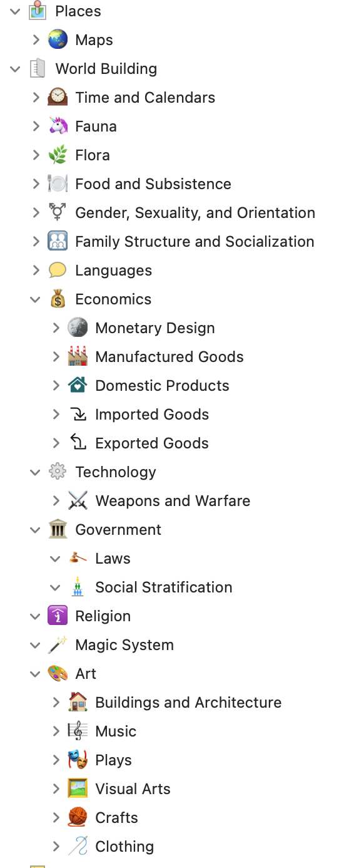This screenshot has width=349, height=868.
Task: Expand the Visual Arts item
Action: (x=56, y=789)
